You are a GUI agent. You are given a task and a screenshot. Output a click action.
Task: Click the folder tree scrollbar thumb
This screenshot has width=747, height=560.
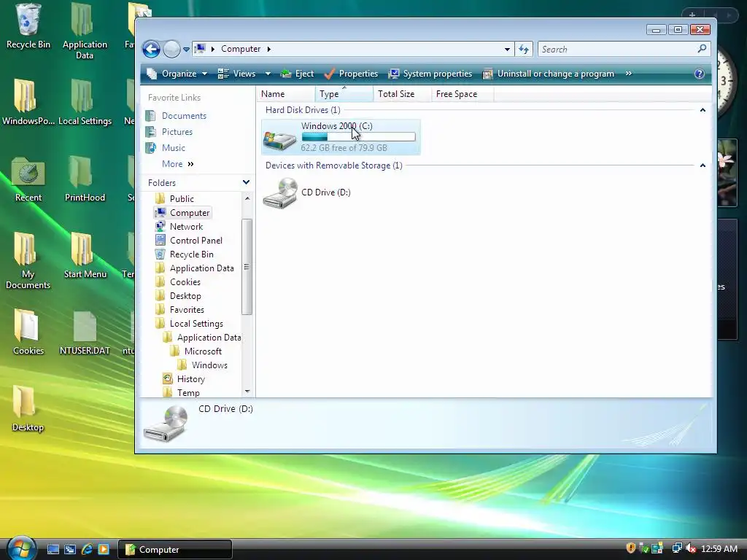point(247,267)
